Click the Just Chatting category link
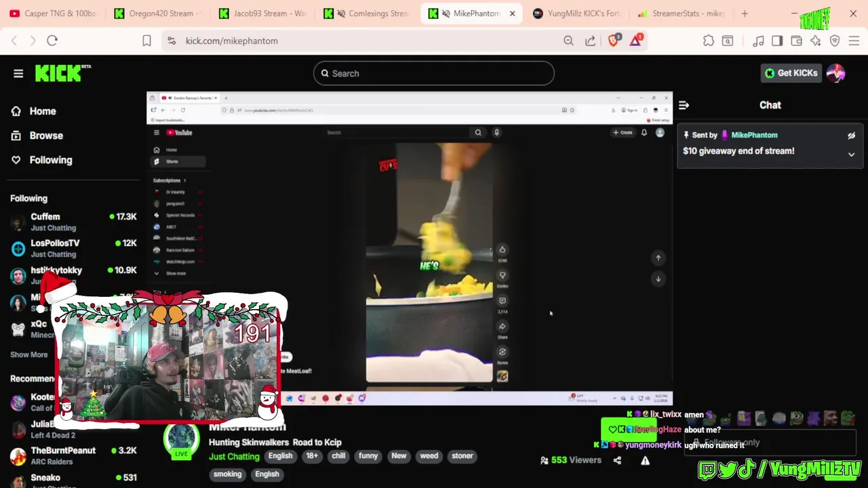868x488 pixels. tap(234, 457)
